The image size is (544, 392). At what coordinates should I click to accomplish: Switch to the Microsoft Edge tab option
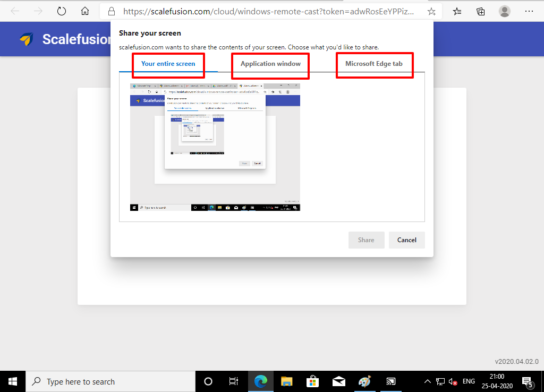(373, 64)
